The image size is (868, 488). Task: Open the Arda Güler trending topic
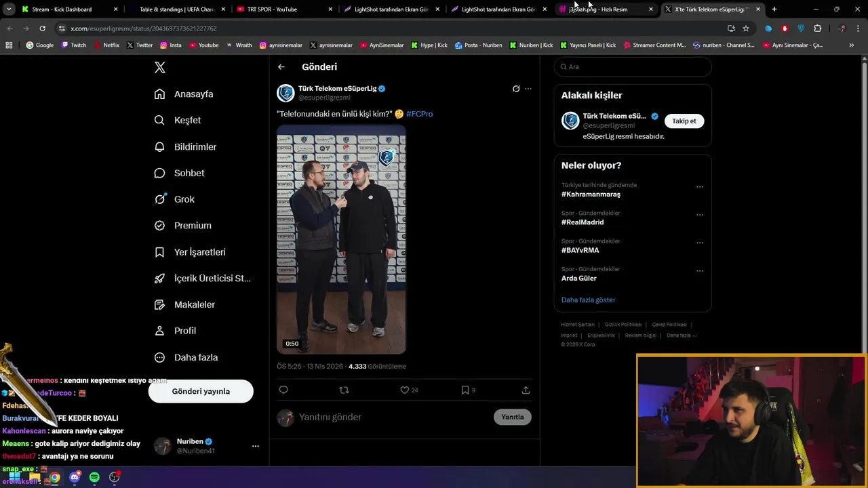(x=579, y=279)
